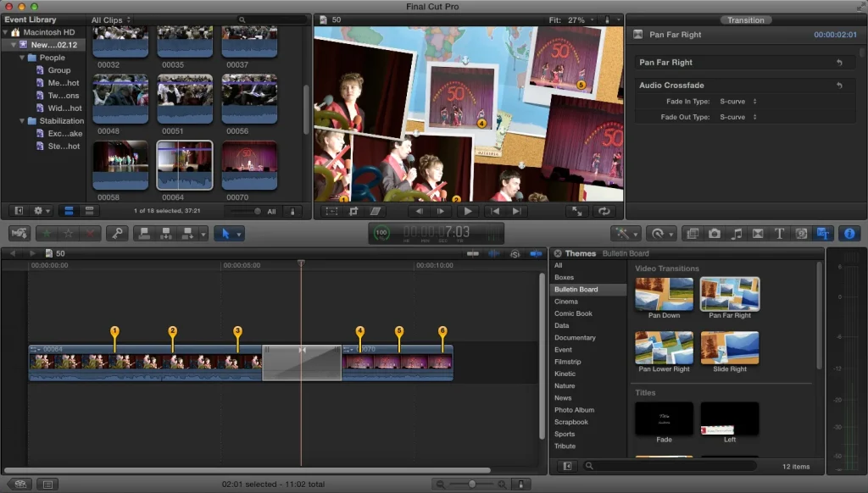The height and width of the screenshot is (493, 868).
Task: Insert clip into storyline button
Action: pos(165,234)
